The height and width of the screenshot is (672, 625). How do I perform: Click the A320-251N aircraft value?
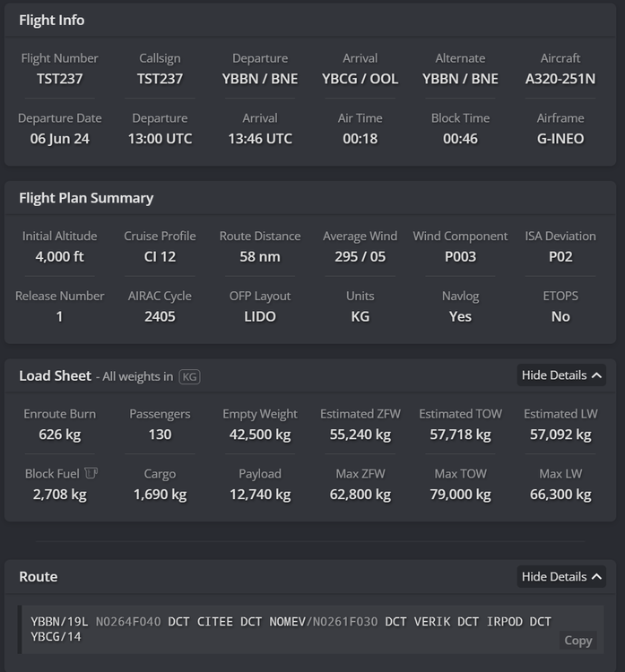[x=560, y=79]
